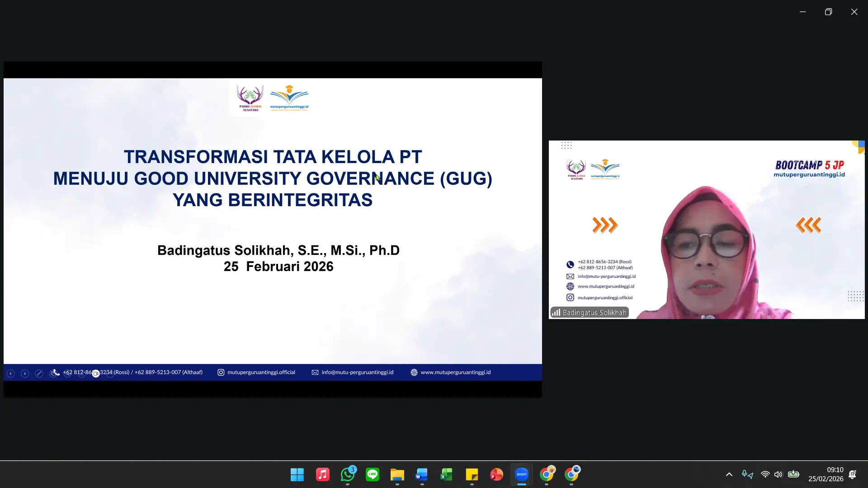Open the Windows Start menu
Image resolution: width=868 pixels, height=488 pixels.
(297, 474)
